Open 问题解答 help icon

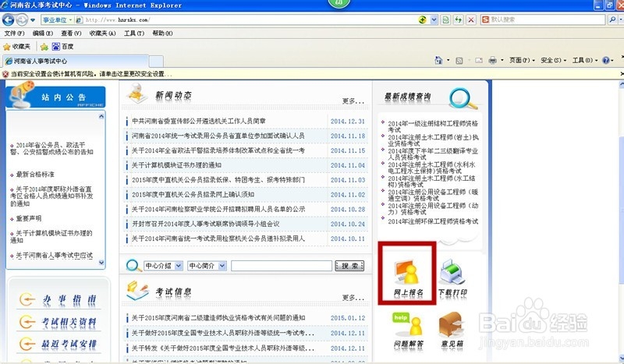pos(408,331)
